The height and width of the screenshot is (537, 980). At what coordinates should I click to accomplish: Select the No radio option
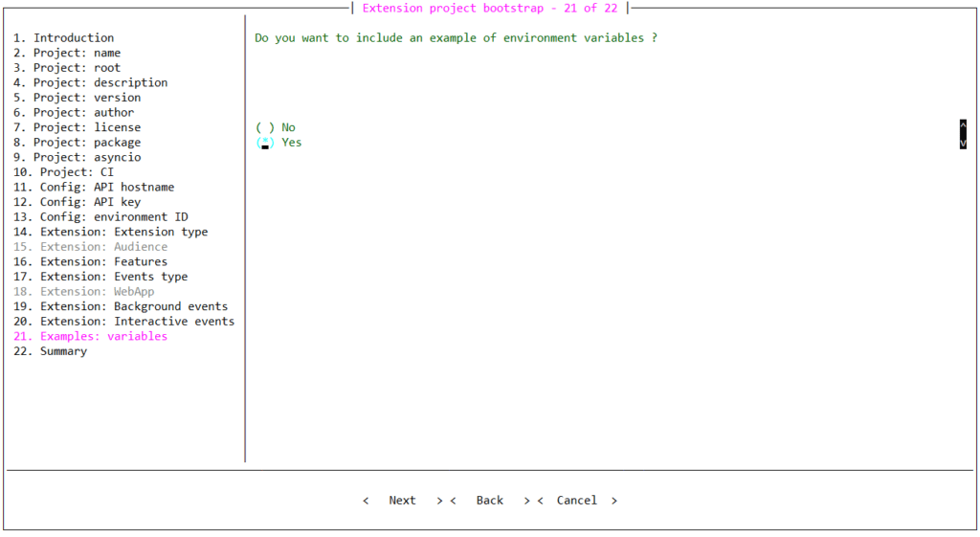click(276, 127)
